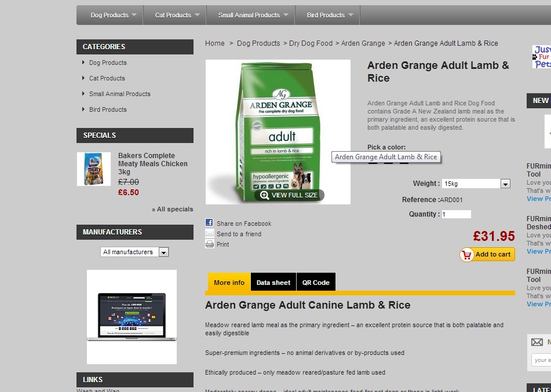Screen dimensions: 551x392
Task: Click the Just Fur Pets logo
Action: tap(541, 57)
